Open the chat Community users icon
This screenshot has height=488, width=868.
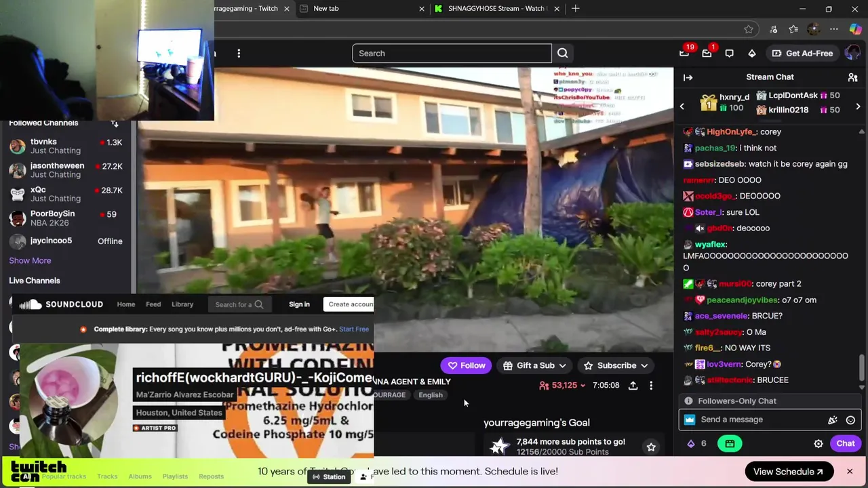point(852,77)
